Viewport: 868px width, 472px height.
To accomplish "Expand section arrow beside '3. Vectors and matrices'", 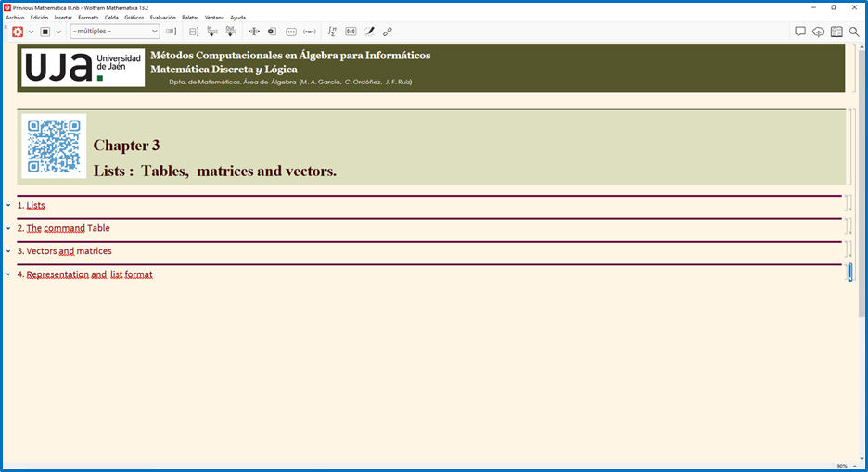I will pyautogui.click(x=8, y=251).
